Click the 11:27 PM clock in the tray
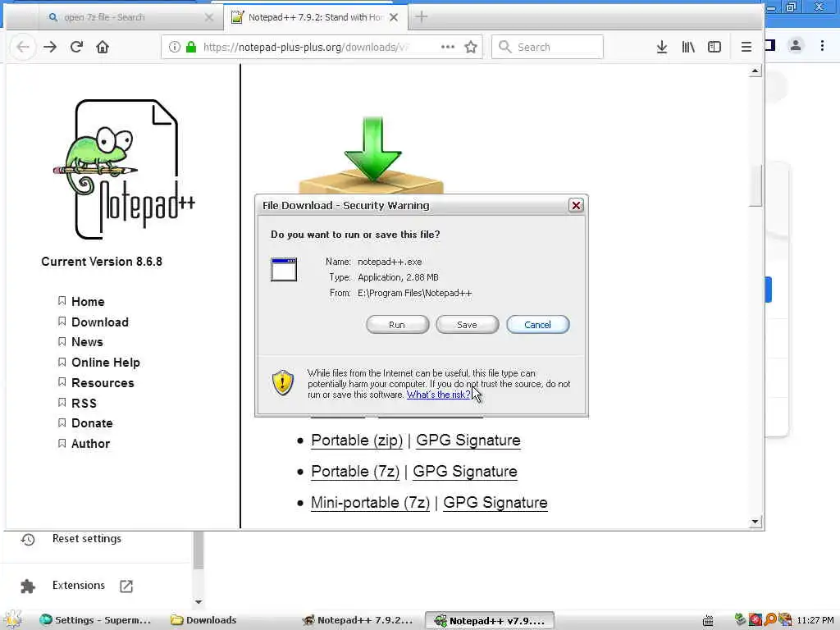The width and height of the screenshot is (840, 630). [x=815, y=620]
